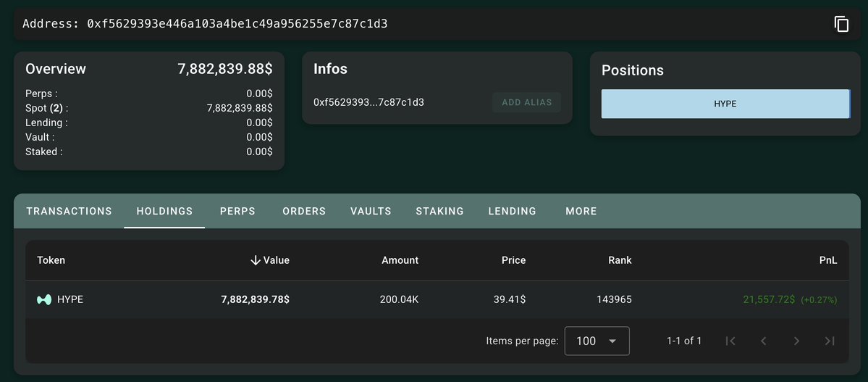View the VAULTS tab
Viewport: 868px width, 382px height.
click(x=371, y=211)
